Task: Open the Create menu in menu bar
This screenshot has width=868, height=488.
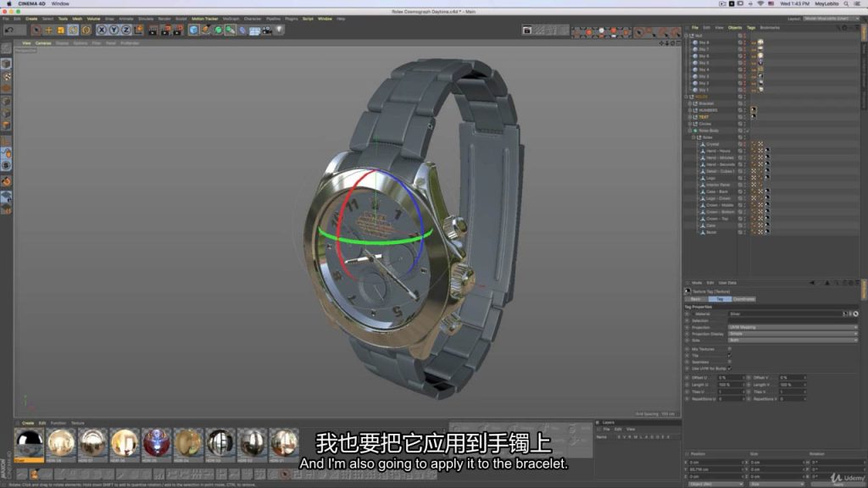Action: [x=31, y=19]
